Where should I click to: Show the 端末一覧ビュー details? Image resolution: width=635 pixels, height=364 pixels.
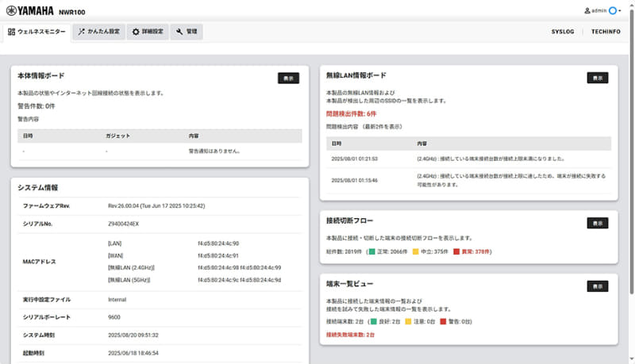click(598, 286)
